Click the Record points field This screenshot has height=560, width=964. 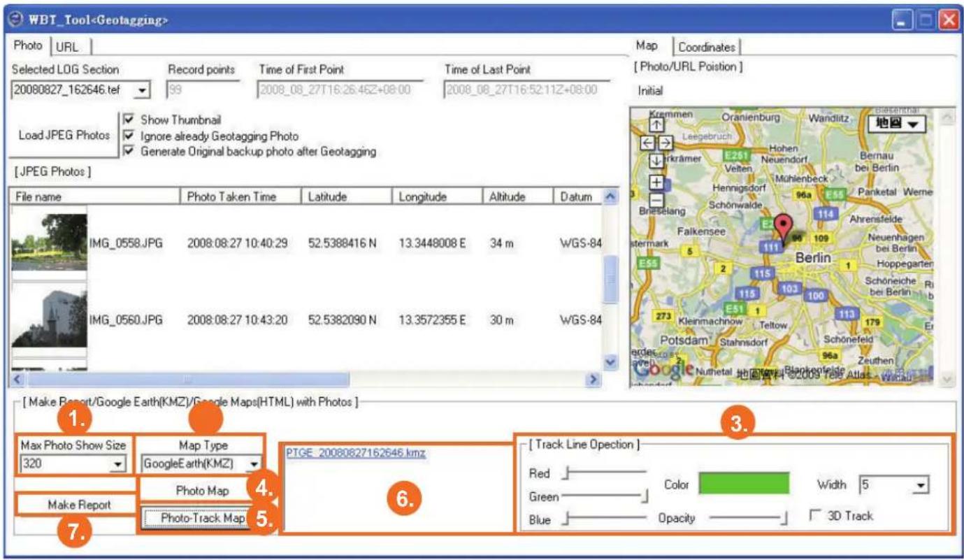coord(203,90)
